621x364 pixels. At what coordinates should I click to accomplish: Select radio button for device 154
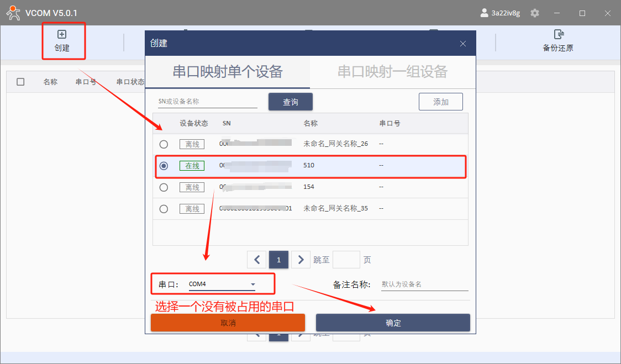164,187
